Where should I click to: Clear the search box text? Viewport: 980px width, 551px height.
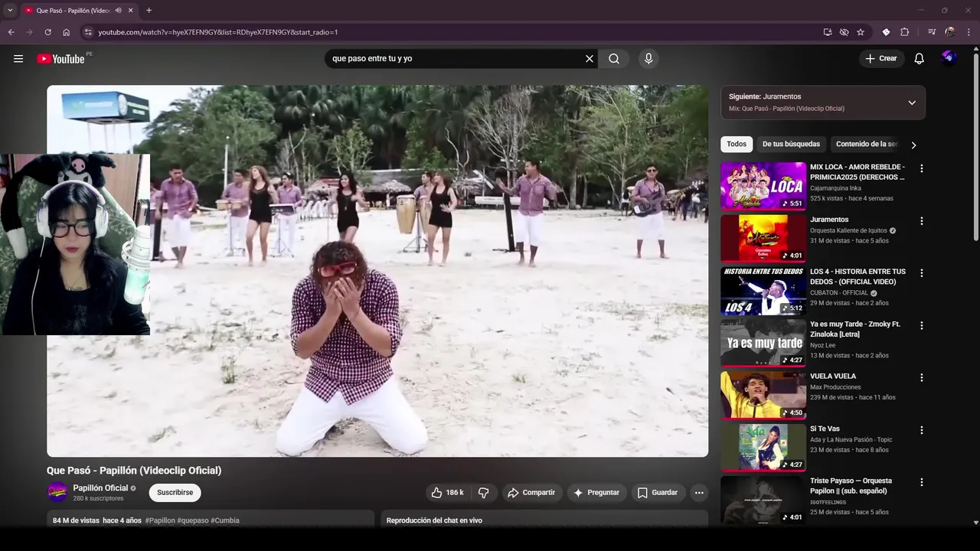tap(590, 59)
